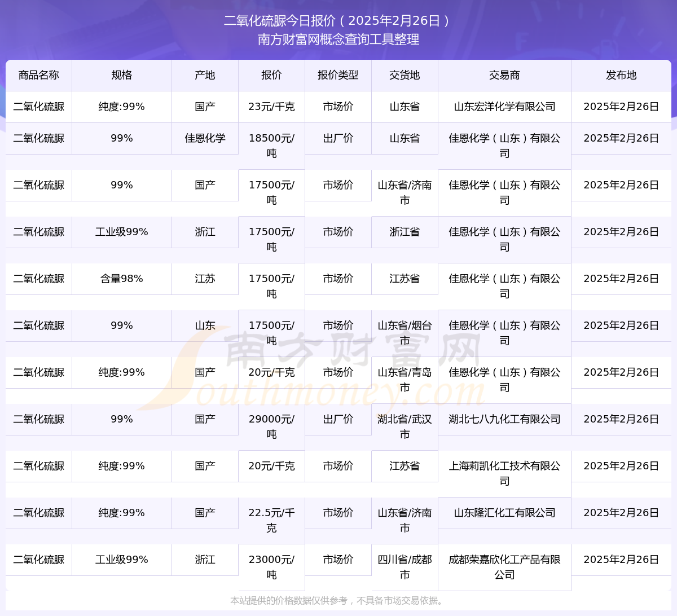
Task: Click 工业级99% in the 成都荣嘉欣 row
Action: [x=122, y=560]
